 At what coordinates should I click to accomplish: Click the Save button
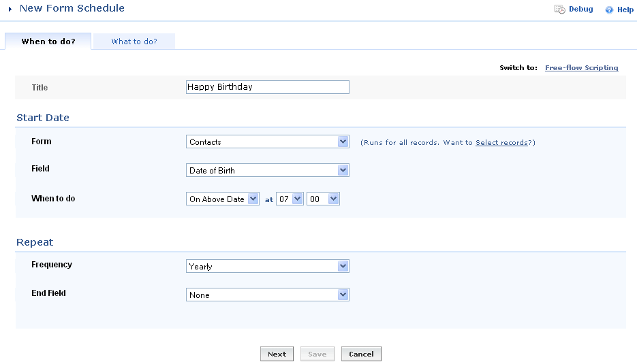[x=317, y=354]
